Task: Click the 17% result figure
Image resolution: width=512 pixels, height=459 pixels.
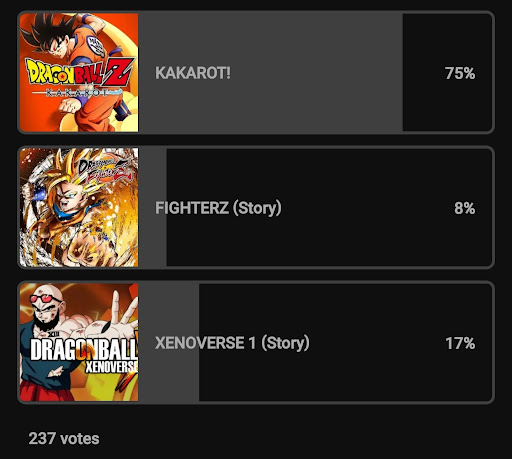Action: (460, 343)
